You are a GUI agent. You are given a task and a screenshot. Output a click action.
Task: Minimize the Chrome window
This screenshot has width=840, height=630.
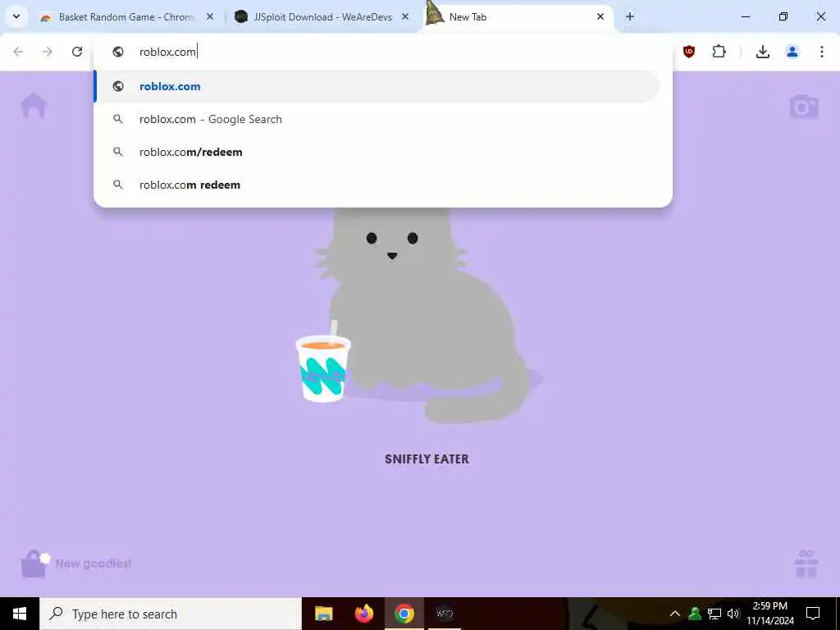click(746, 16)
